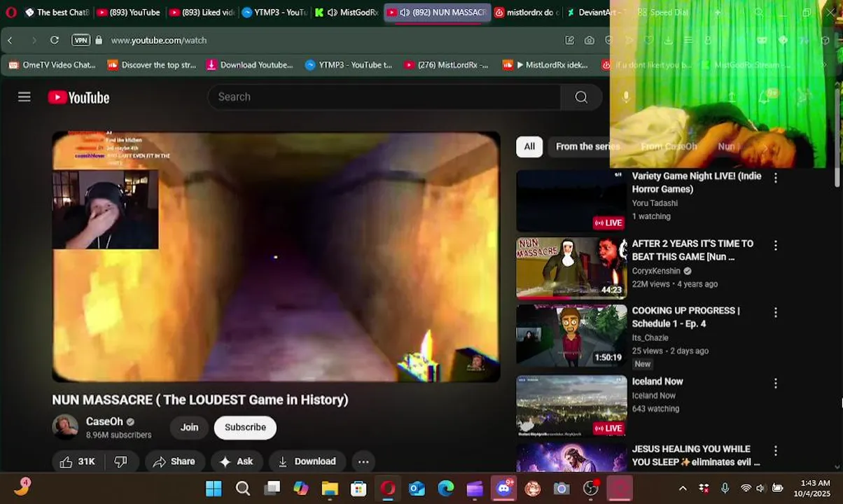Select the From the series chip
The height and width of the screenshot is (504, 843).
587,146
